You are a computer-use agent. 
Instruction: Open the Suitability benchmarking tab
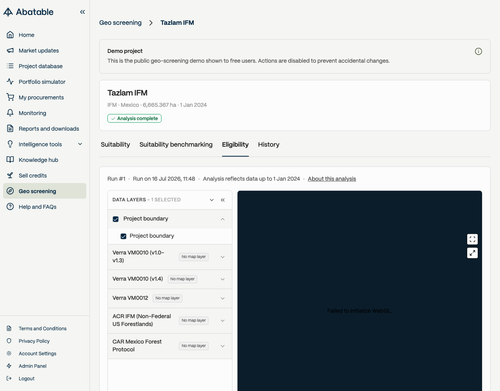176,144
